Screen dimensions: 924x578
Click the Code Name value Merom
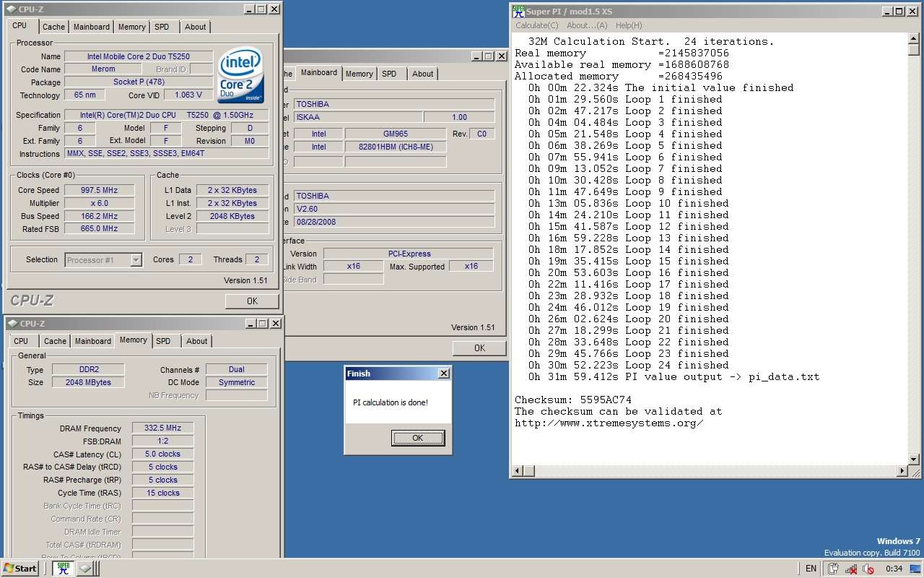coord(103,69)
